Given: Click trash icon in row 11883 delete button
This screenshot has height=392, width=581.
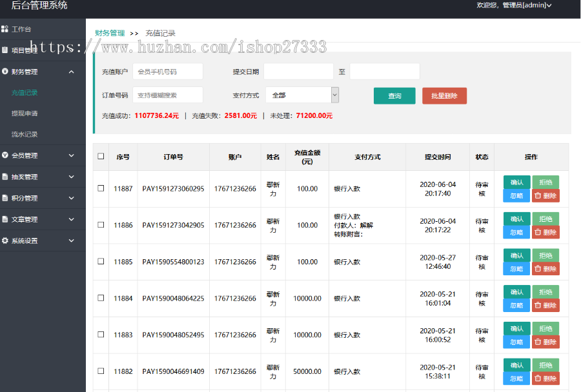Looking at the screenshot, I should (x=538, y=342).
